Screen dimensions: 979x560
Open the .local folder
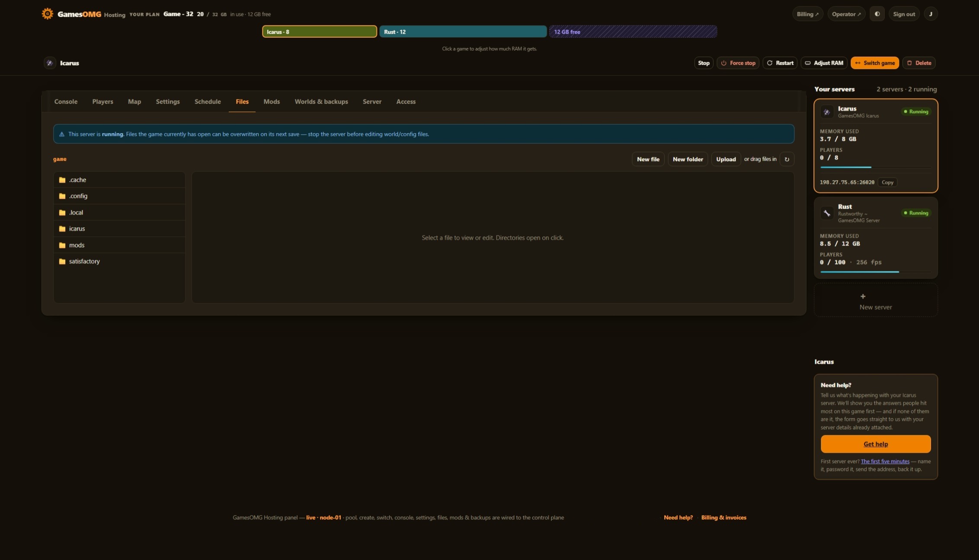(119, 213)
